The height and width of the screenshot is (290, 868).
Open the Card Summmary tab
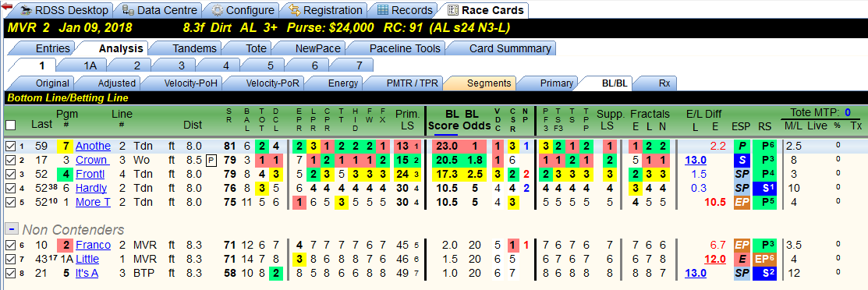[510, 48]
